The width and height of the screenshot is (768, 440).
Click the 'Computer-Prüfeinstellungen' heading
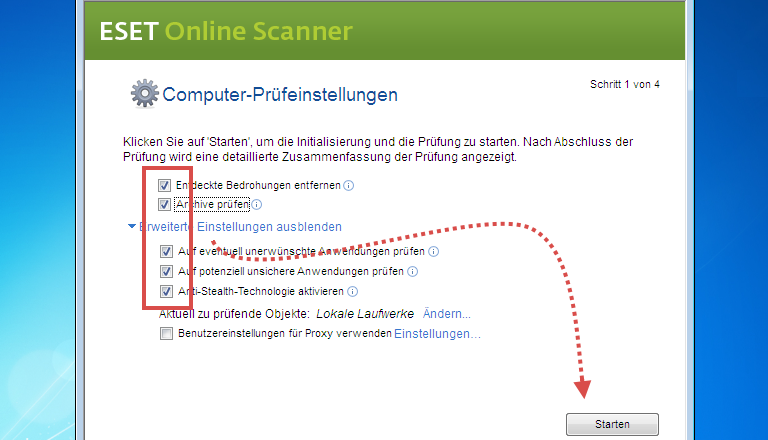click(280, 95)
